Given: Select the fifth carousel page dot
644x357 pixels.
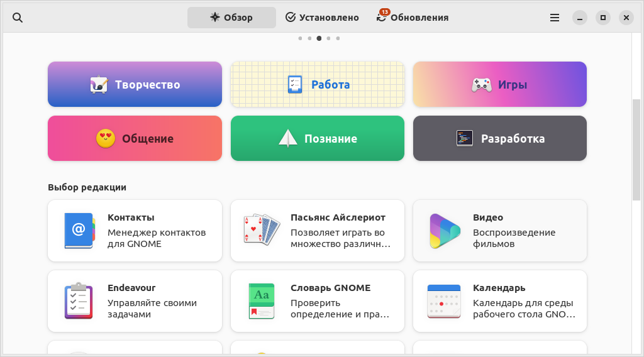Looking at the screenshot, I should 338,38.
